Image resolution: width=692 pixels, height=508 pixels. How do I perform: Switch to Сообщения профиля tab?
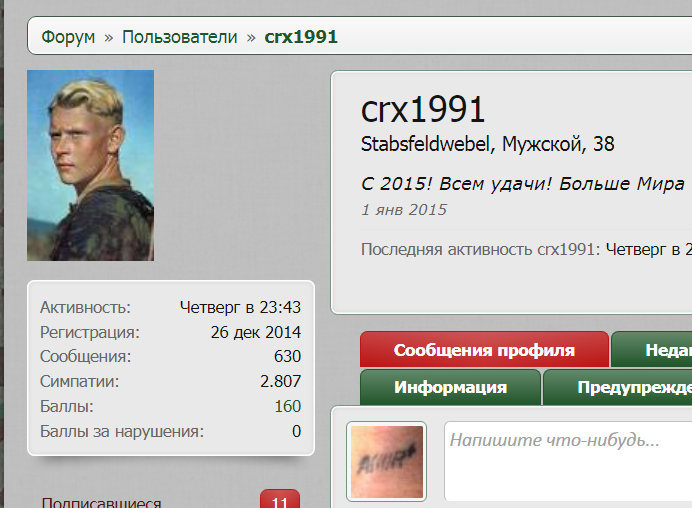tap(484, 350)
